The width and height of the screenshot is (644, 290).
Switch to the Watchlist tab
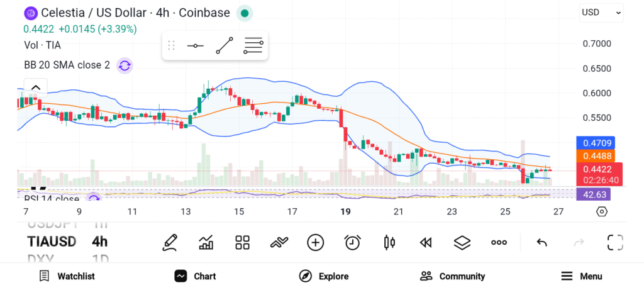(67, 276)
